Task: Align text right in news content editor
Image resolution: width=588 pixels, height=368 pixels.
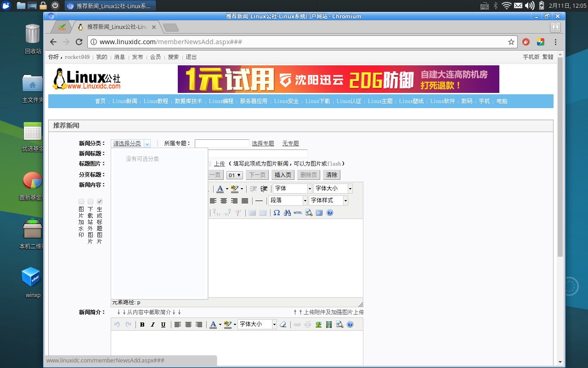Action: [234, 201]
